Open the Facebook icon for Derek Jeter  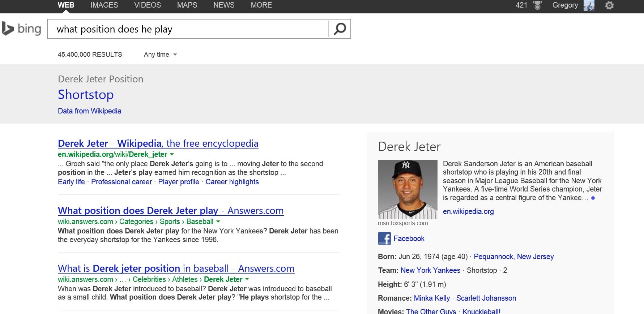pyautogui.click(x=384, y=238)
